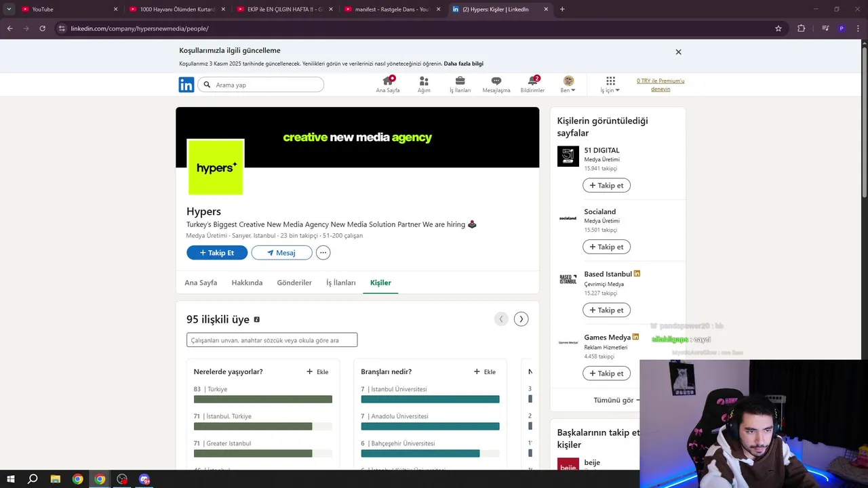Viewport: 868px width, 488px height.
Task: Click Tümünü gör to see all pages
Action: [x=616, y=400]
